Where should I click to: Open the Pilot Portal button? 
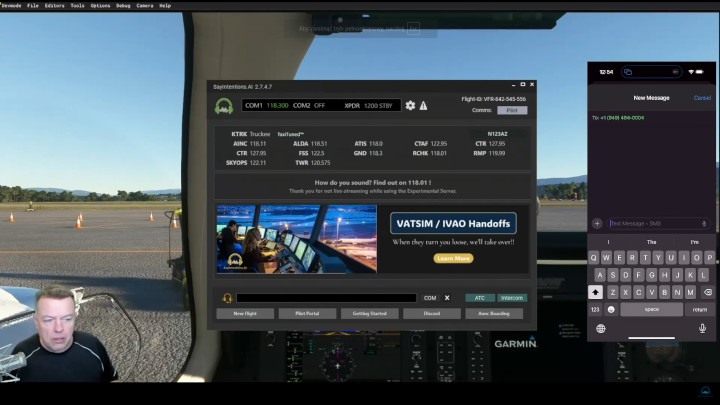point(307,314)
